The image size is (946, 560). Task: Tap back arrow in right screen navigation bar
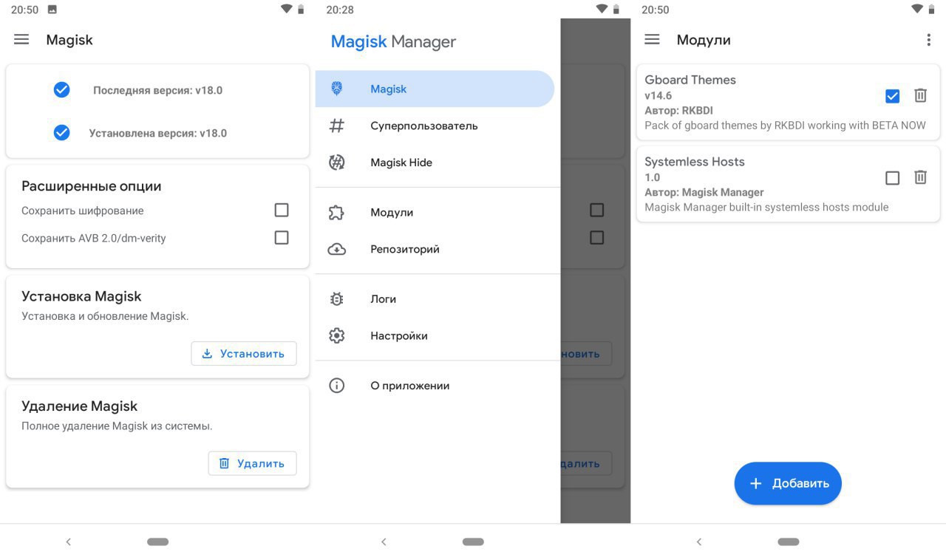coord(699,542)
